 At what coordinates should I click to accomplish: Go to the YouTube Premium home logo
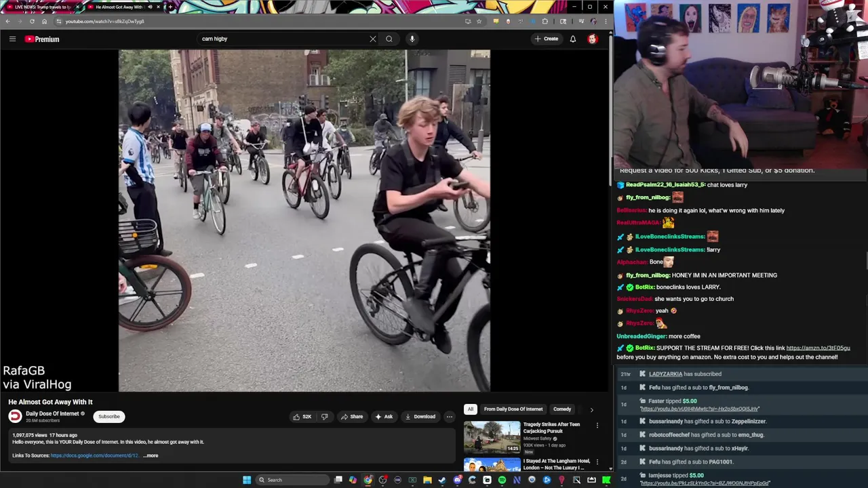click(x=42, y=39)
